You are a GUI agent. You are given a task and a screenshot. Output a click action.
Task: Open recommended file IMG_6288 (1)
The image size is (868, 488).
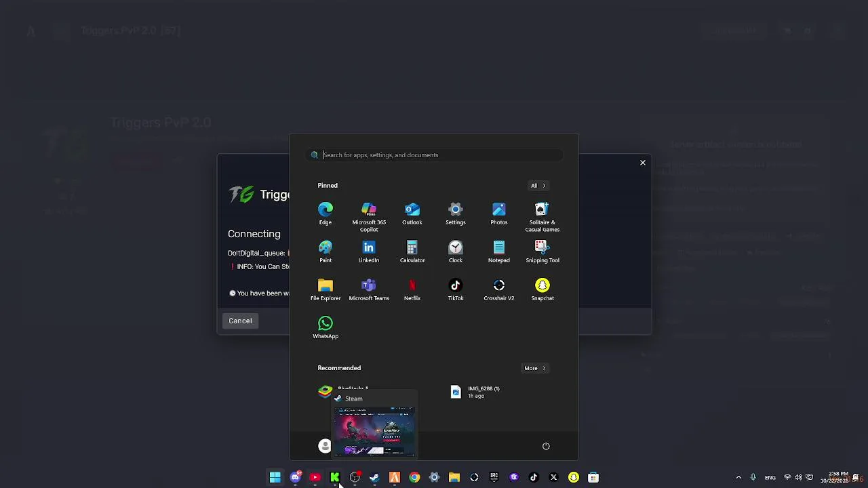(476, 392)
